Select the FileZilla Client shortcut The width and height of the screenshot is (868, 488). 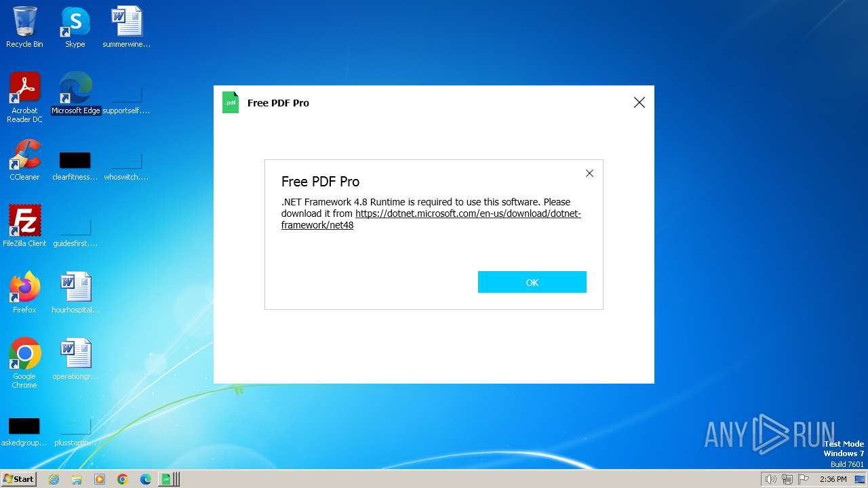coord(24,226)
